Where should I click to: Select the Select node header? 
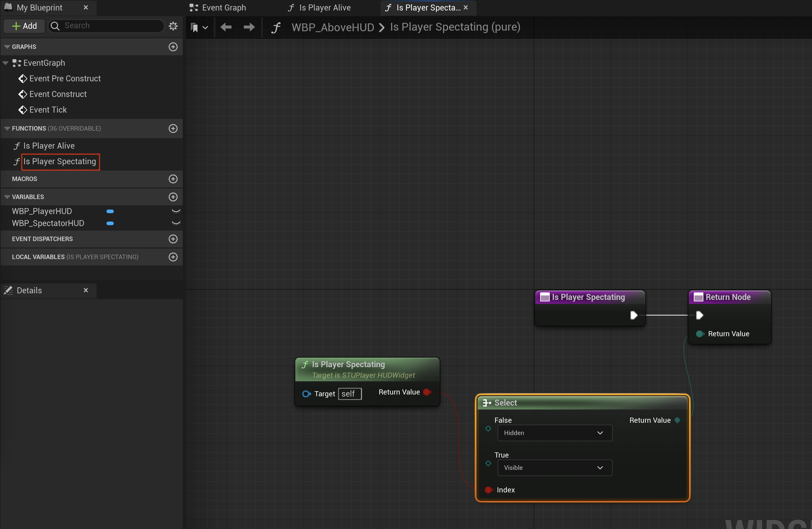coord(582,403)
